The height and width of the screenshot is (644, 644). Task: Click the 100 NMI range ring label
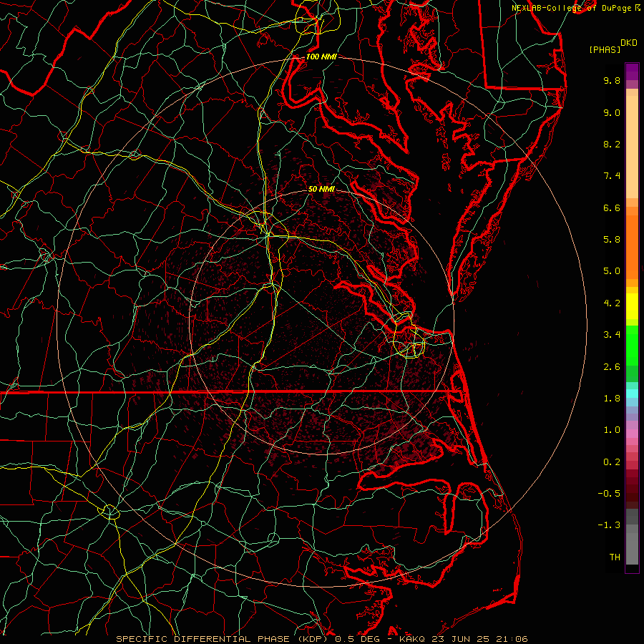(321, 57)
